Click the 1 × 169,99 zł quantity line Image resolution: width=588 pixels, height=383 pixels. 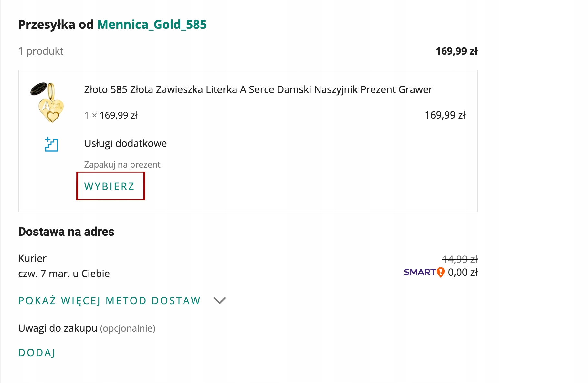[x=111, y=115]
